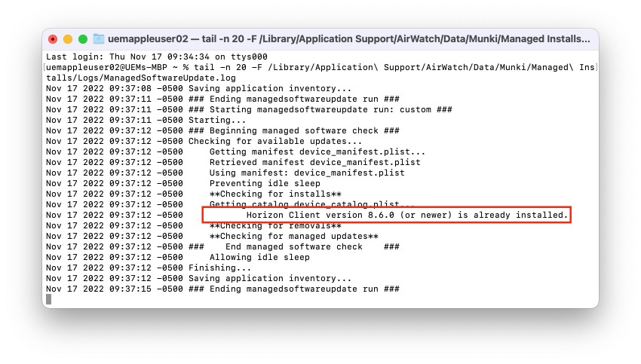Click the 'Finishing...' log line
Screen dimensions: 641x364
219,268
